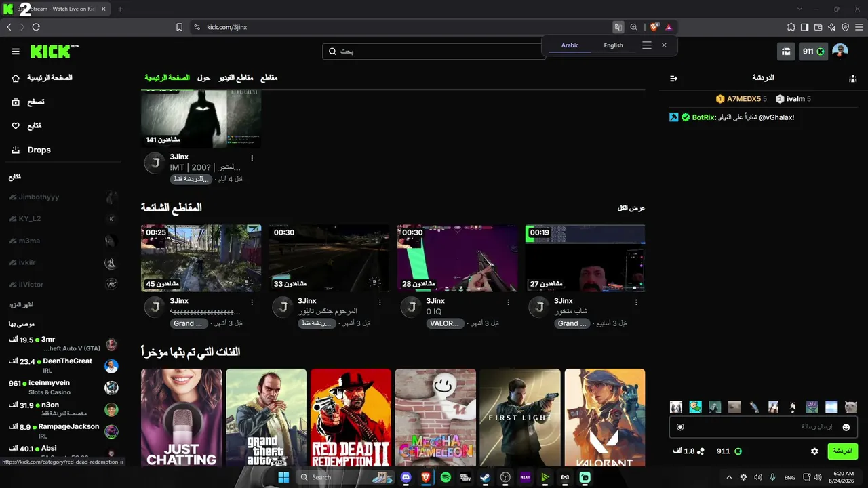Toggle the browser sidebar panel icon
The height and width of the screenshot is (488, 868).
(804, 27)
